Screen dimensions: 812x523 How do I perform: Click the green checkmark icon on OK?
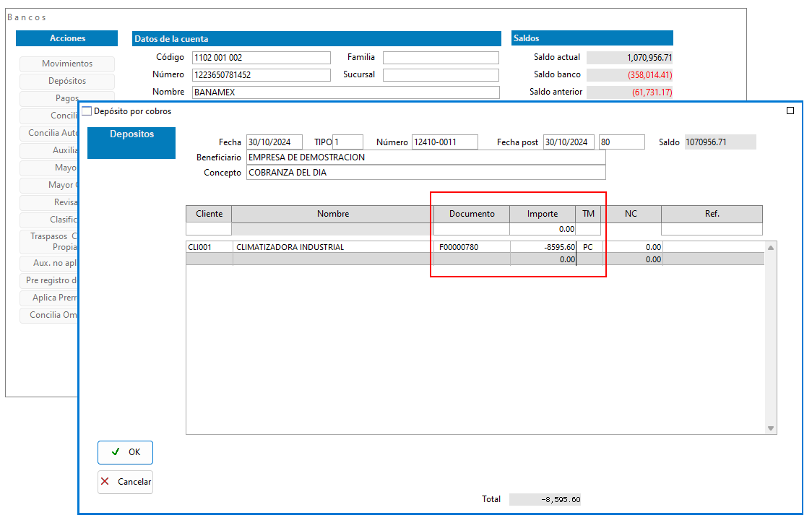[116, 451]
